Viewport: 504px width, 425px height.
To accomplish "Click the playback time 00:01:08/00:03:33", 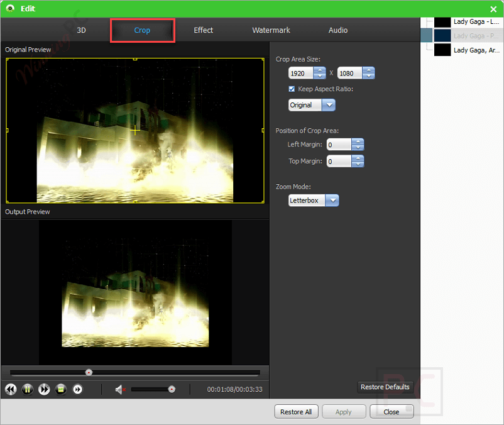I will [234, 389].
